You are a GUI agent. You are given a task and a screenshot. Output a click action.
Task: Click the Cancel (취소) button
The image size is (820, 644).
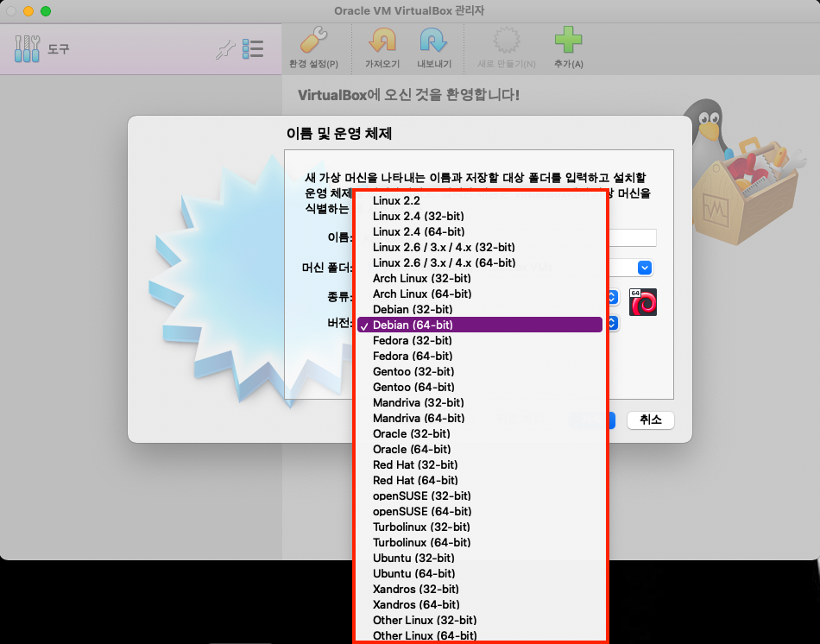point(651,420)
